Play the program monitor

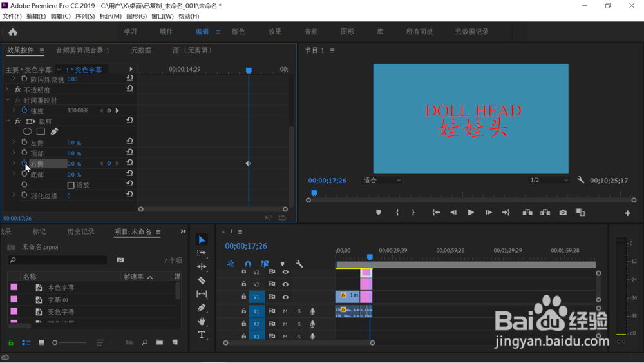click(x=471, y=213)
